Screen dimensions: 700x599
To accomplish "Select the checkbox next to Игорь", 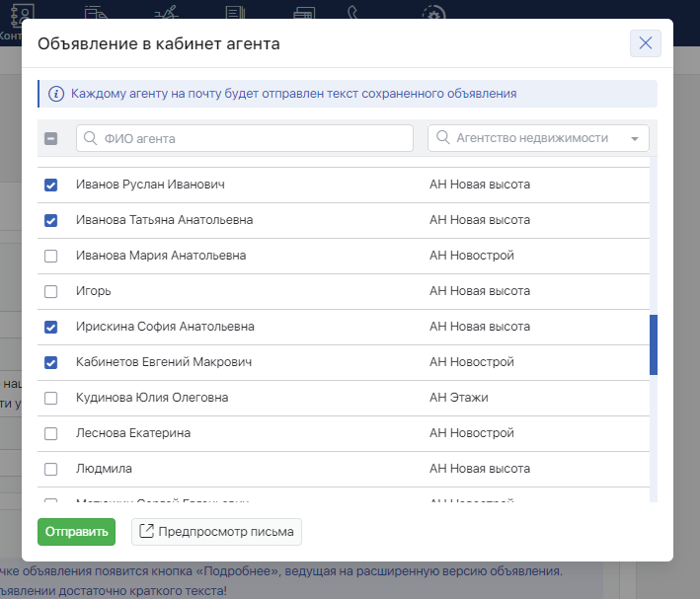I will click(51, 291).
